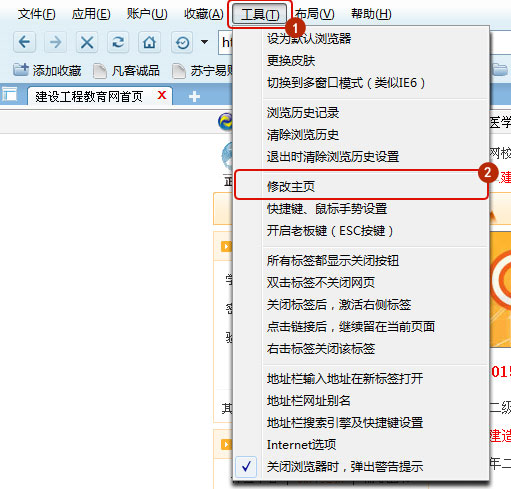Click the address bar URL field
The height and width of the screenshot is (489, 511).
coord(226,42)
